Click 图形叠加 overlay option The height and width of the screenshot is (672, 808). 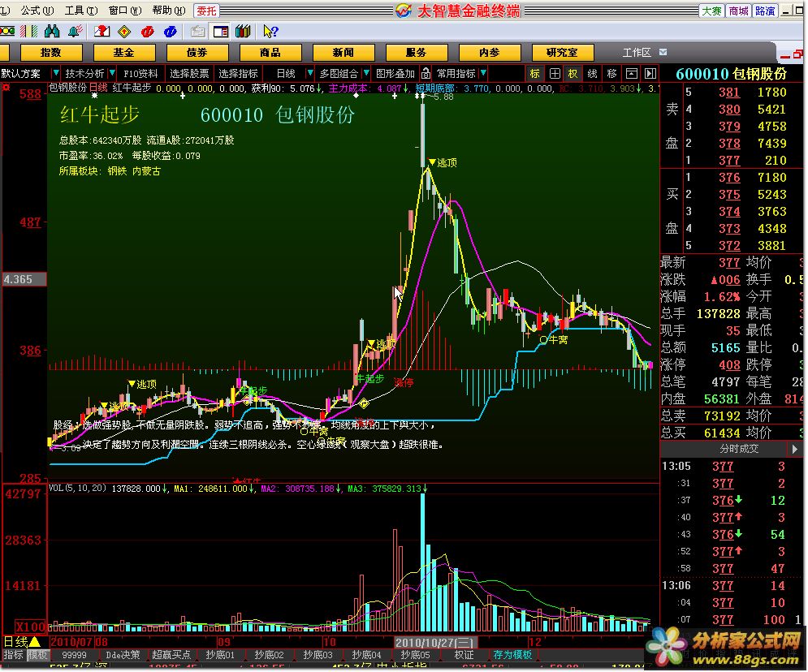coord(395,74)
